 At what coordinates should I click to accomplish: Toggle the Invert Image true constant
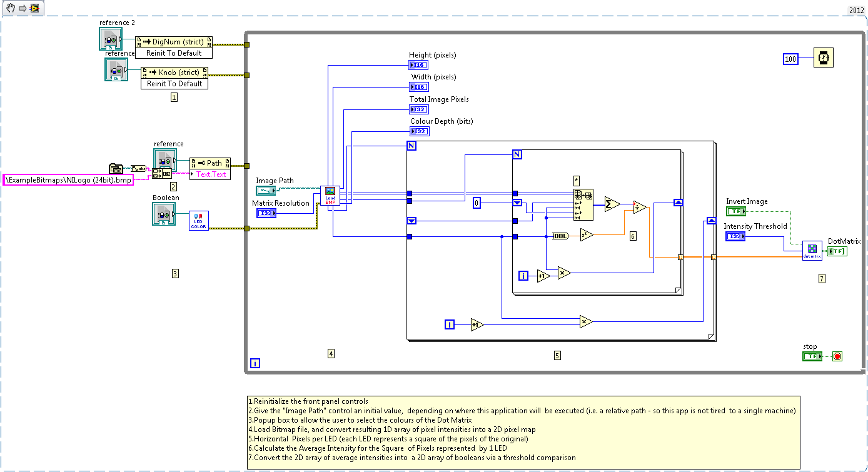point(736,211)
